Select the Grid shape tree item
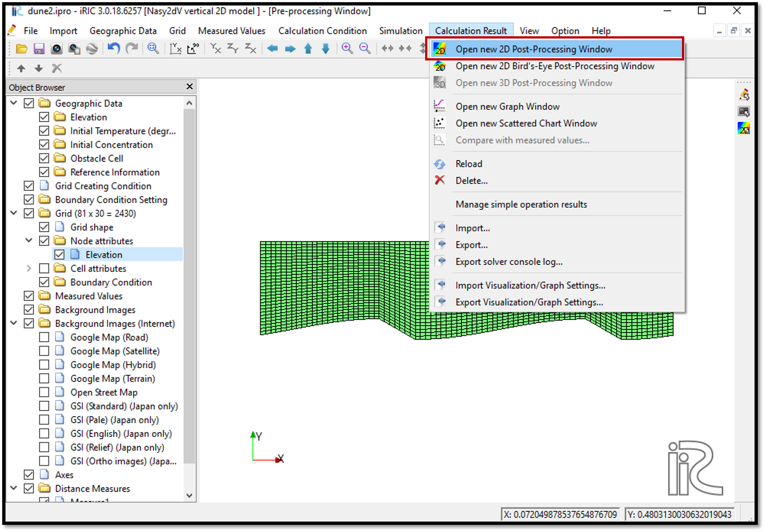 pos(92,227)
